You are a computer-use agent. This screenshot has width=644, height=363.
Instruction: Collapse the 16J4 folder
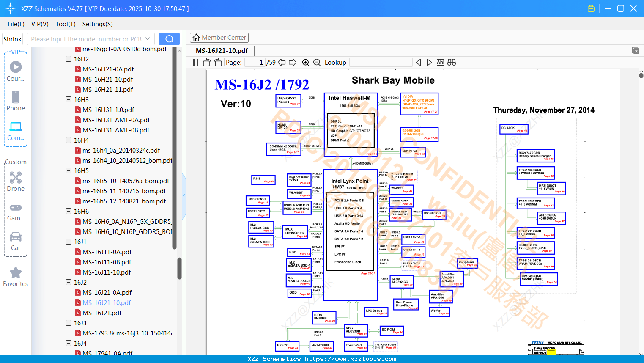pyautogui.click(x=69, y=343)
